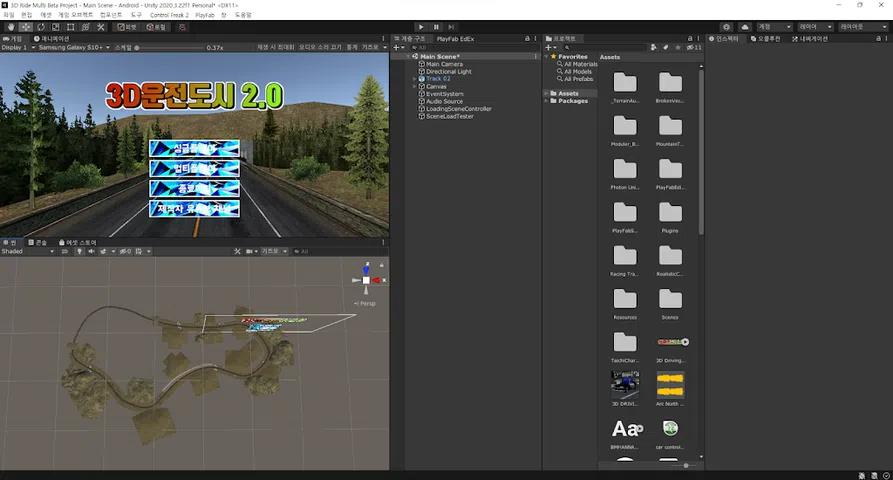Click All Materials under Favorites

[580, 64]
